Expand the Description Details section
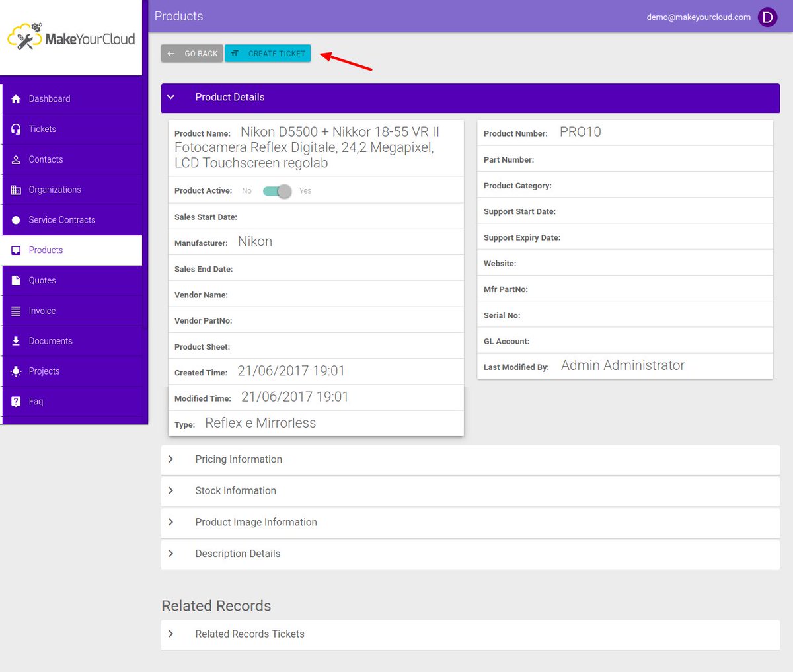 (471, 554)
